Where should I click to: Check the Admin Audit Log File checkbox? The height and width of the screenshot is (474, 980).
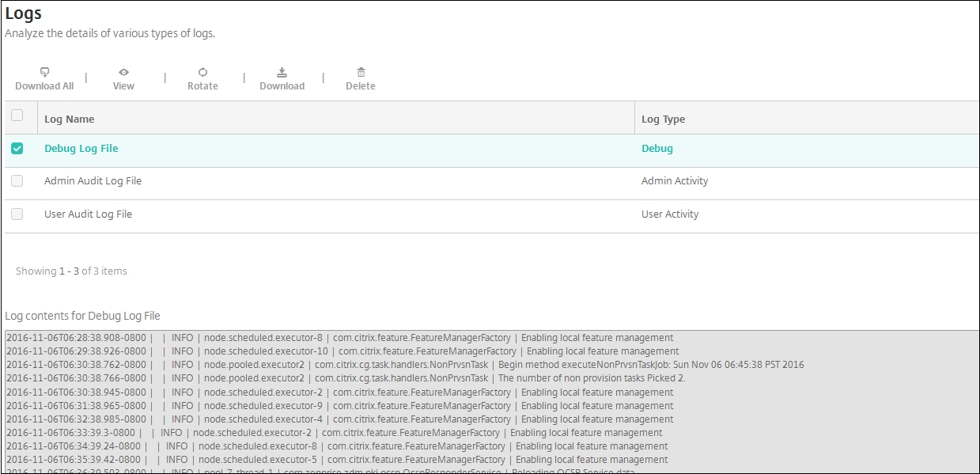tap(17, 181)
